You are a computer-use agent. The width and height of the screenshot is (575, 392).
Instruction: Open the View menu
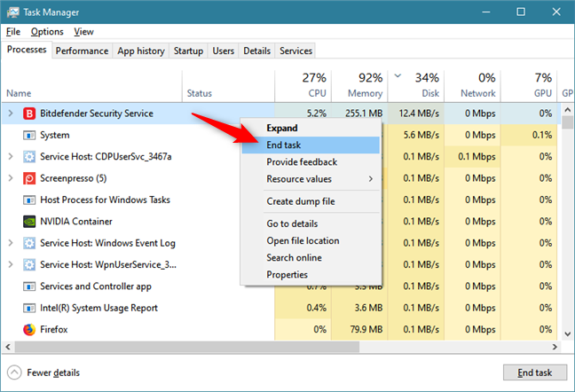click(83, 32)
